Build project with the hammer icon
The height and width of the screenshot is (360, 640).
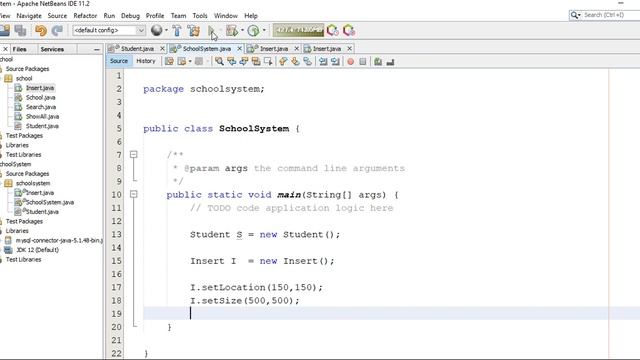[177, 31]
